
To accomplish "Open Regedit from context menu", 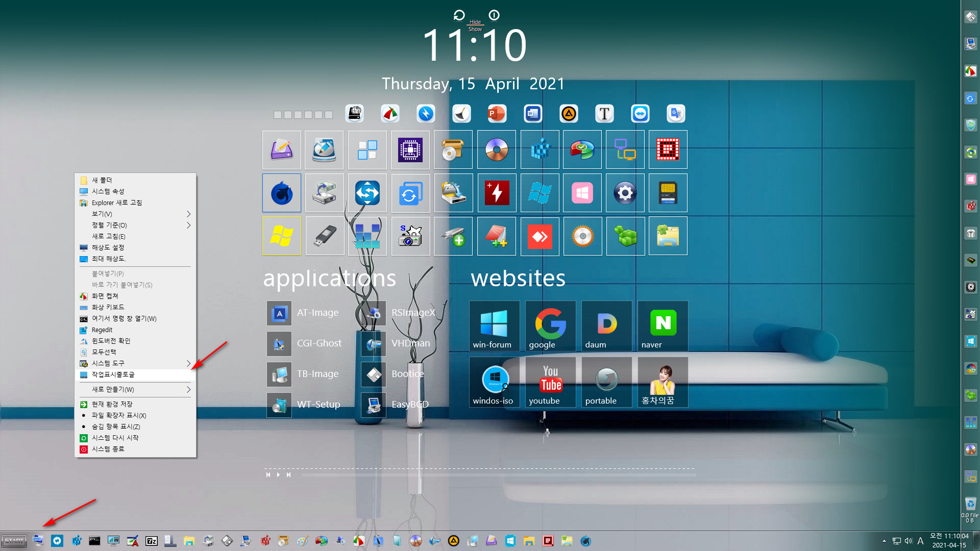I will (x=135, y=330).
